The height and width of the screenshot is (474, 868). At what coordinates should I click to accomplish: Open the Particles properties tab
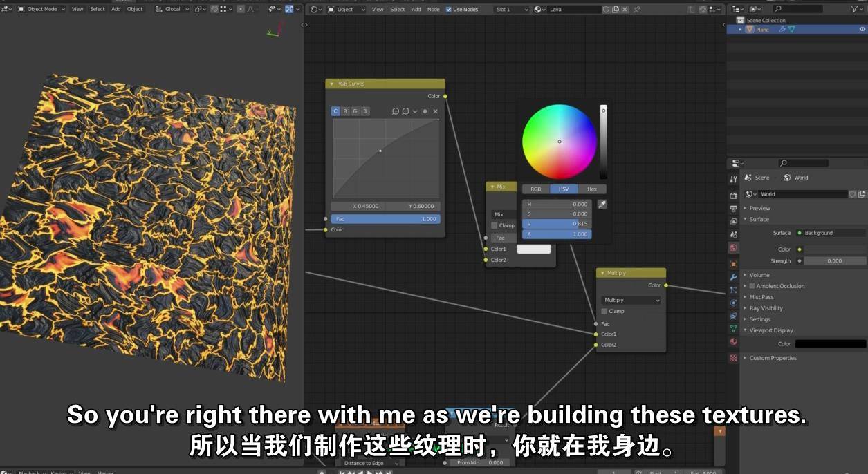733,290
